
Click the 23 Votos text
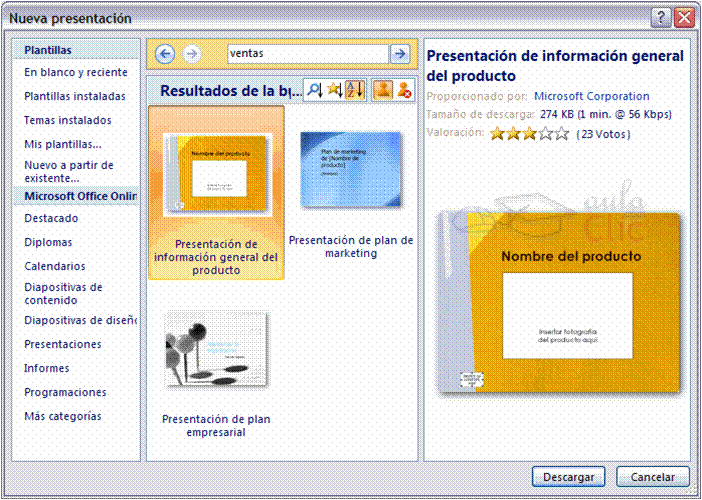coord(603,134)
